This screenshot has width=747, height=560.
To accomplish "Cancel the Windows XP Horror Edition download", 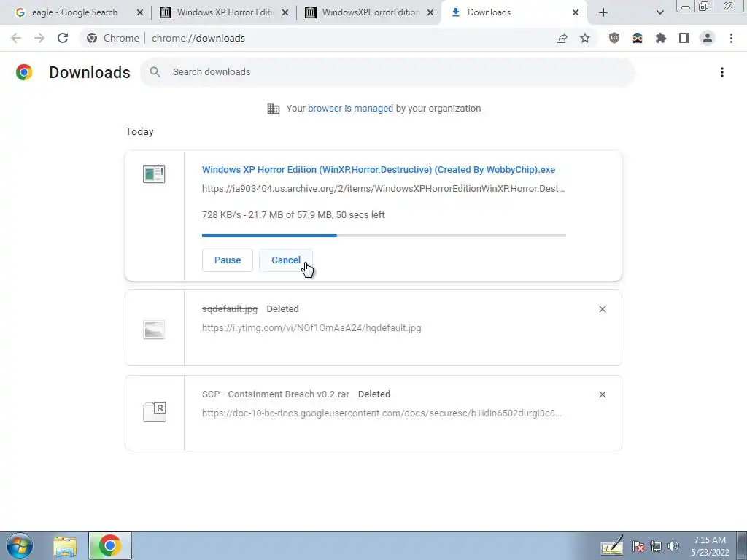I will (x=286, y=260).
